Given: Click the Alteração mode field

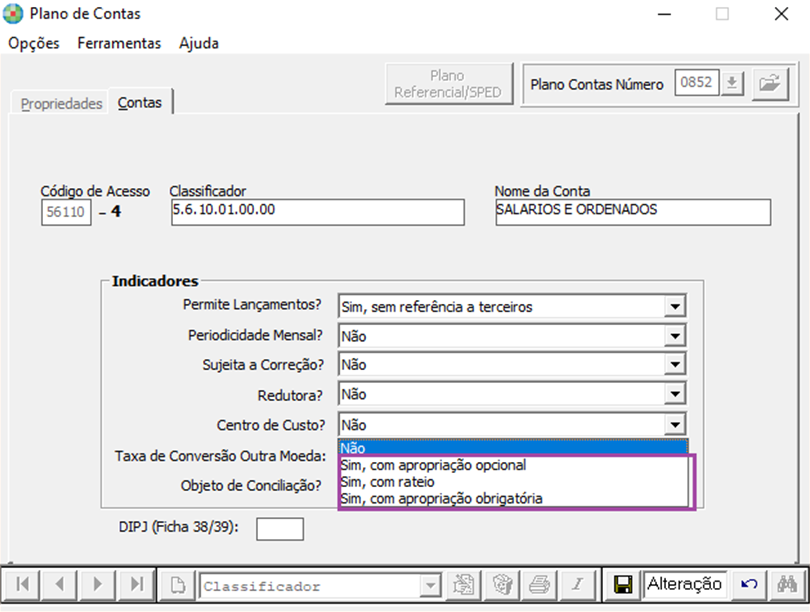Looking at the screenshot, I should coord(685,585).
